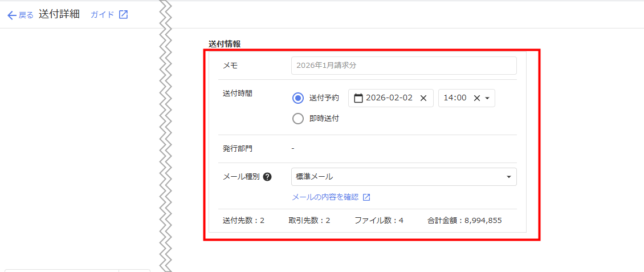Click the 合計金額 total amount text
644x272 pixels.
(x=464, y=220)
